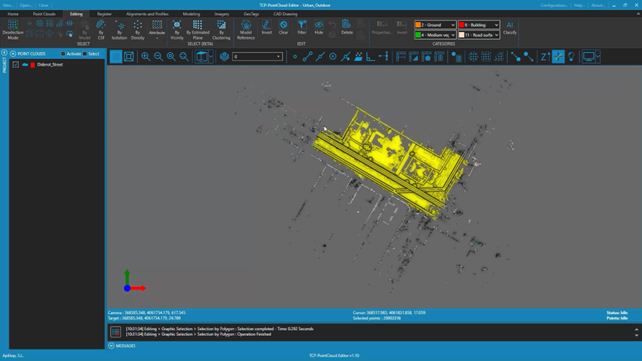Hide the selected points
The image size is (642, 361).
[x=319, y=27]
